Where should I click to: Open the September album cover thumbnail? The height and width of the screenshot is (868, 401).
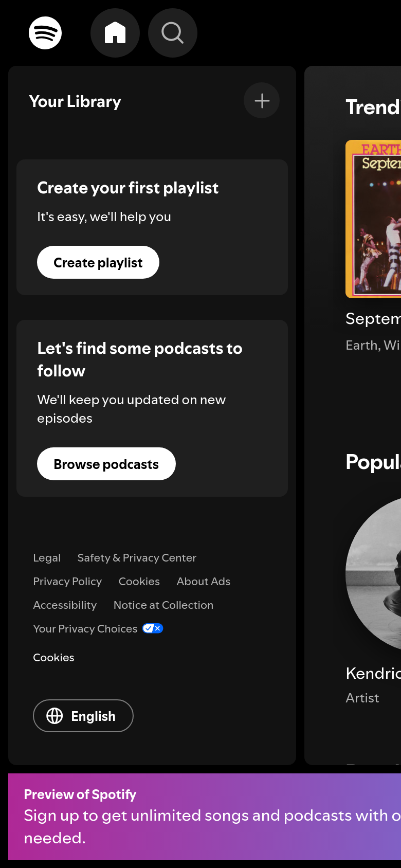[373, 219]
